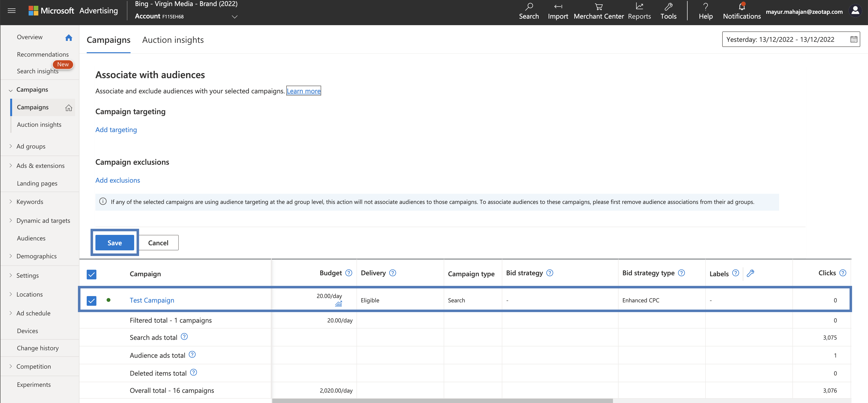This screenshot has height=403, width=868.
Task: Uncheck the select-all campaigns checkbox
Action: tap(91, 274)
